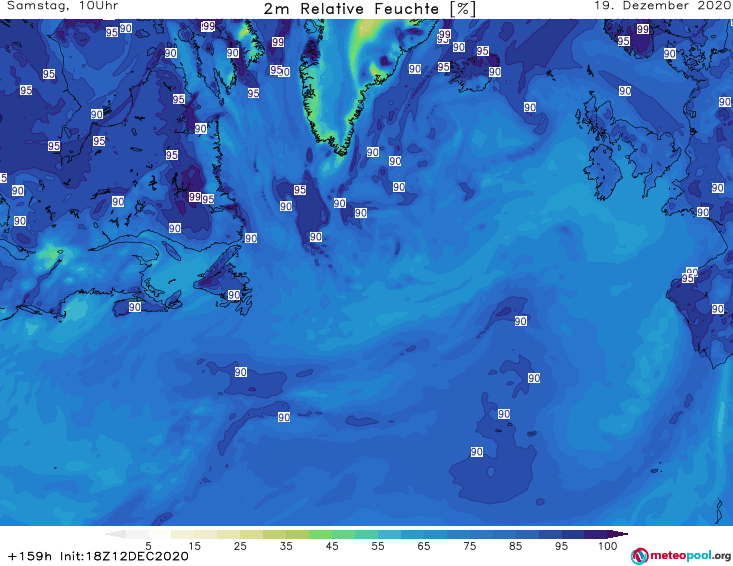
Task: Click the "45" tick on the color scale
Action: [x=332, y=546]
